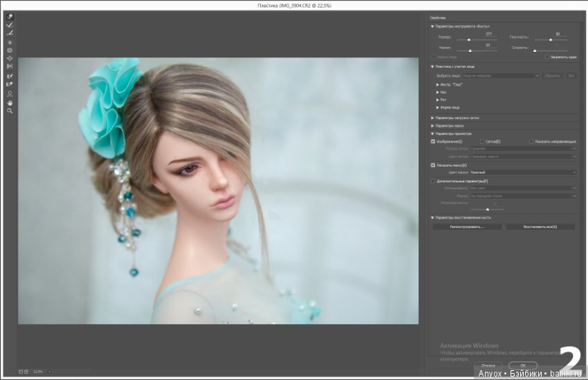This screenshot has height=380, width=588.
Task: Toggle the Показать маску checkbox
Action: tap(433, 165)
